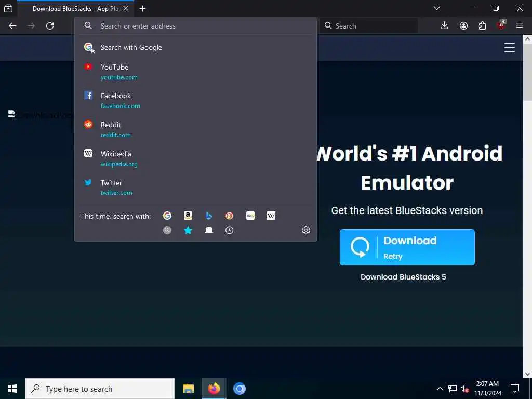
Task: Search this time with DuckDuckGo icon
Action: 229,216
